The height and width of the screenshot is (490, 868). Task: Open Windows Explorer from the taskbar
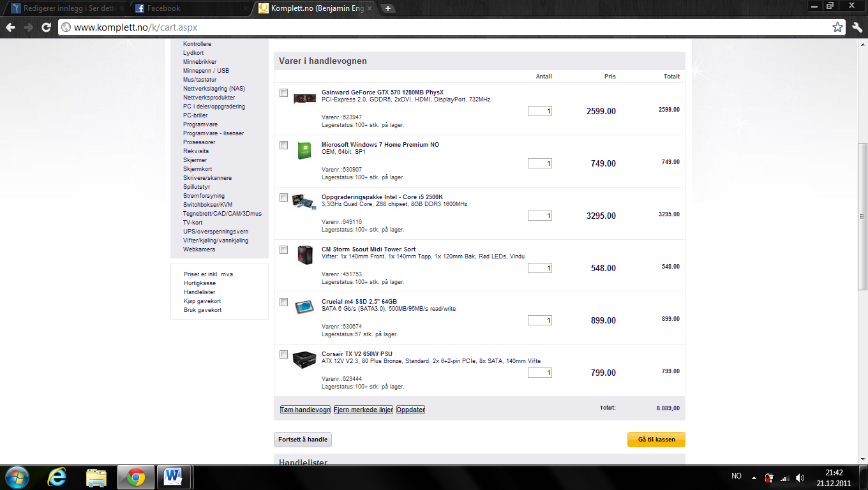click(96, 477)
